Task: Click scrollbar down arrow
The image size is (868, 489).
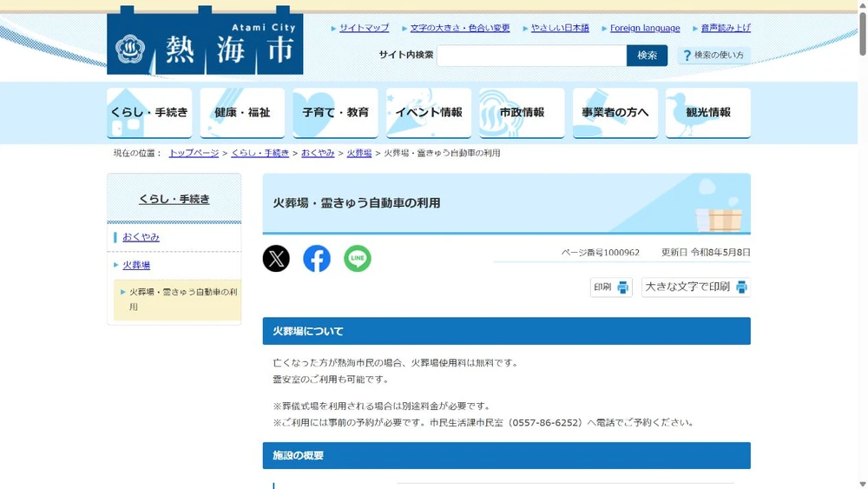Action: [x=863, y=485]
